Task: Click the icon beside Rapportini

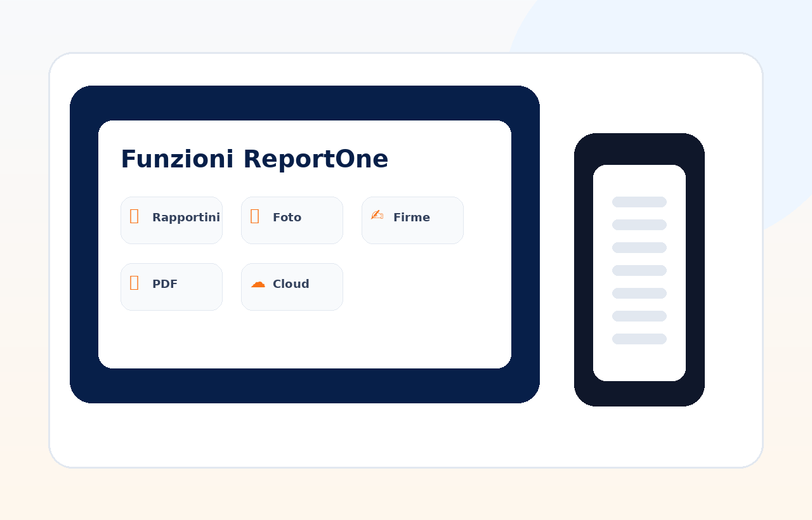Action: (x=134, y=216)
